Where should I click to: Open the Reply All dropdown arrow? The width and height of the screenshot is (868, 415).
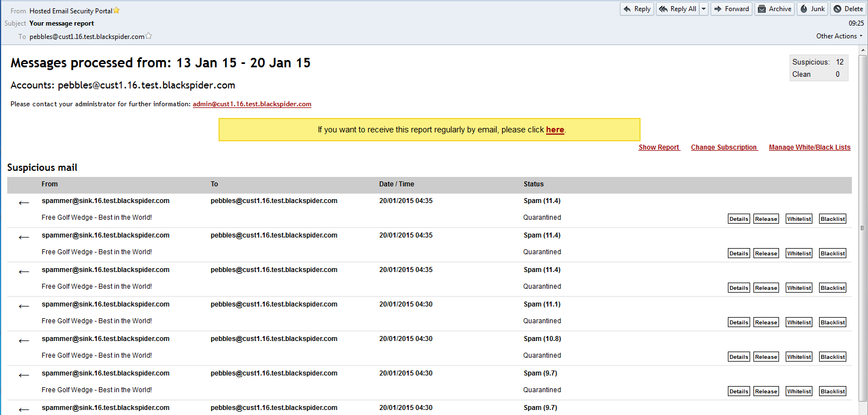tap(702, 8)
